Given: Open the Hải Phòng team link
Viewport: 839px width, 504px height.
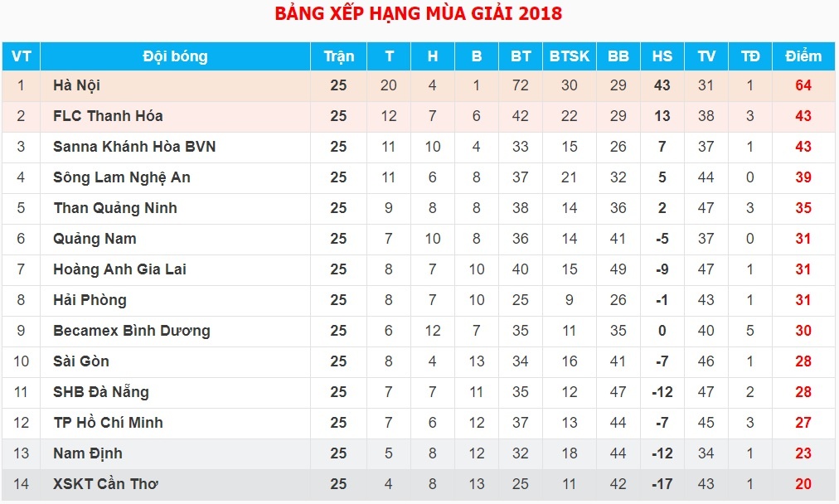Looking at the screenshot, I should point(90,300).
